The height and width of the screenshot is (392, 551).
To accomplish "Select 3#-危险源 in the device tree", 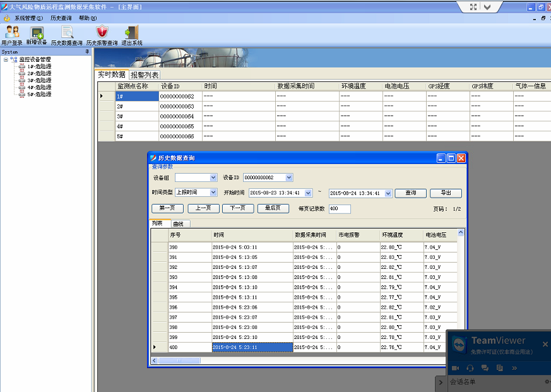I will click(x=39, y=81).
